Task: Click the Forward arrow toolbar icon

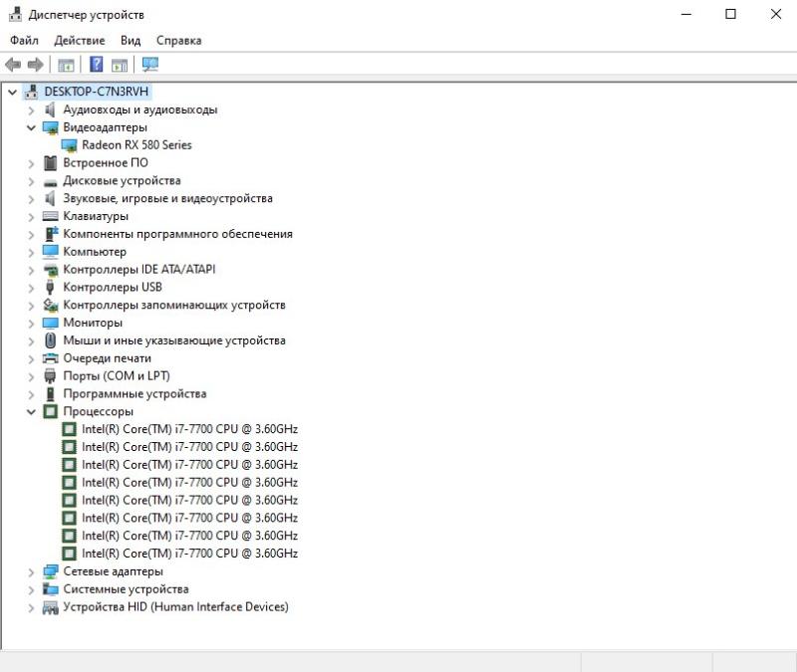Action: tap(35, 65)
